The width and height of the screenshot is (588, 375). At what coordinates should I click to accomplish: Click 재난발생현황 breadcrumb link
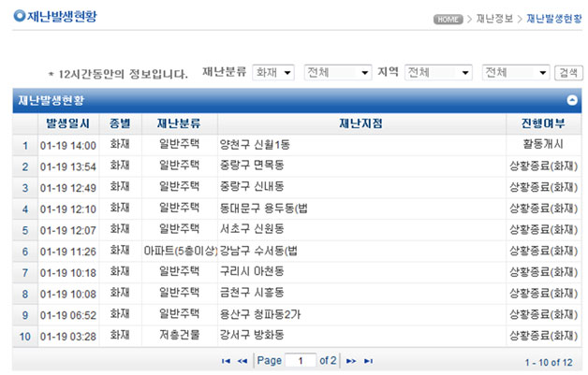(552, 19)
